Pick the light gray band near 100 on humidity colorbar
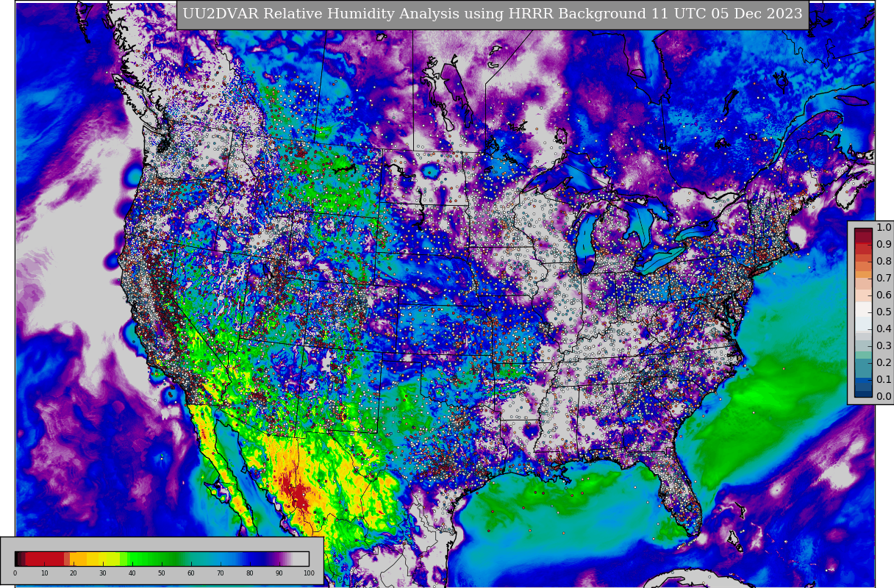 pos(301,559)
